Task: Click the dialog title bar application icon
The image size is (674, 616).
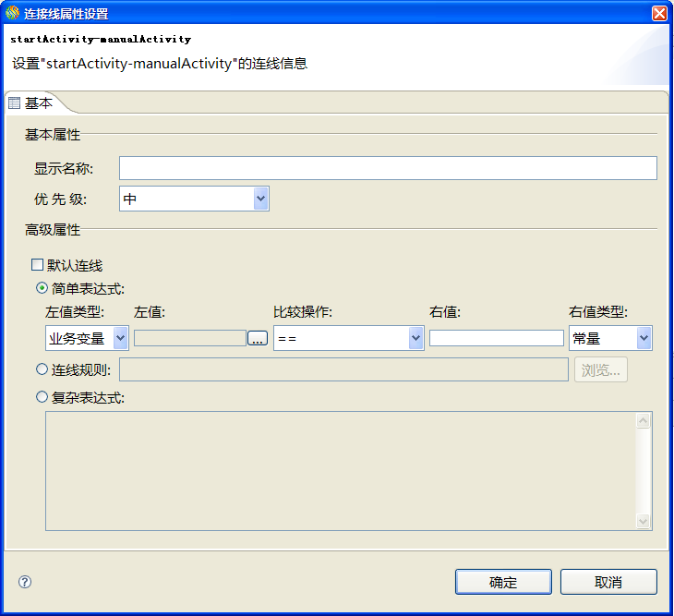Action: point(12,13)
